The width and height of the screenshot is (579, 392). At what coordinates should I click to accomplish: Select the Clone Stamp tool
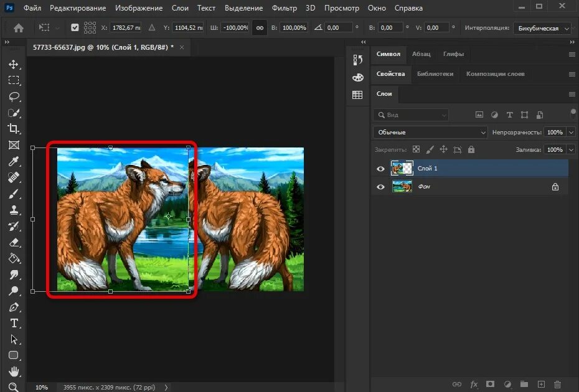[x=14, y=210]
